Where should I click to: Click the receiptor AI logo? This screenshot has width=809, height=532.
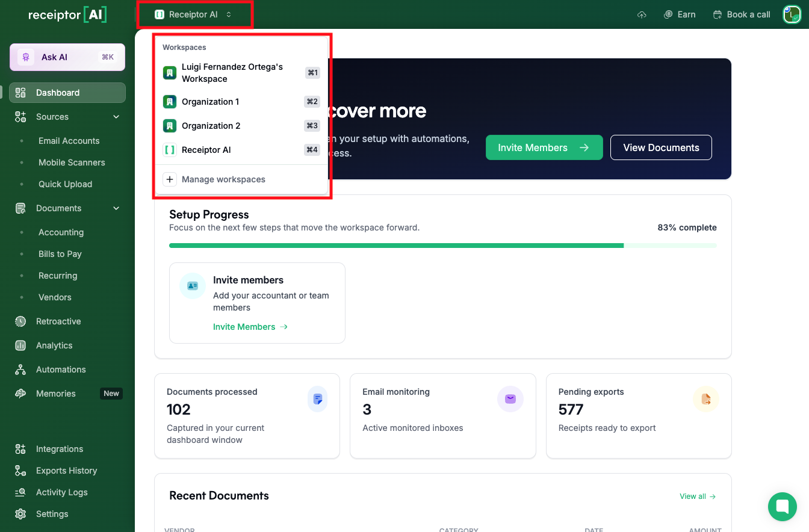click(x=67, y=15)
